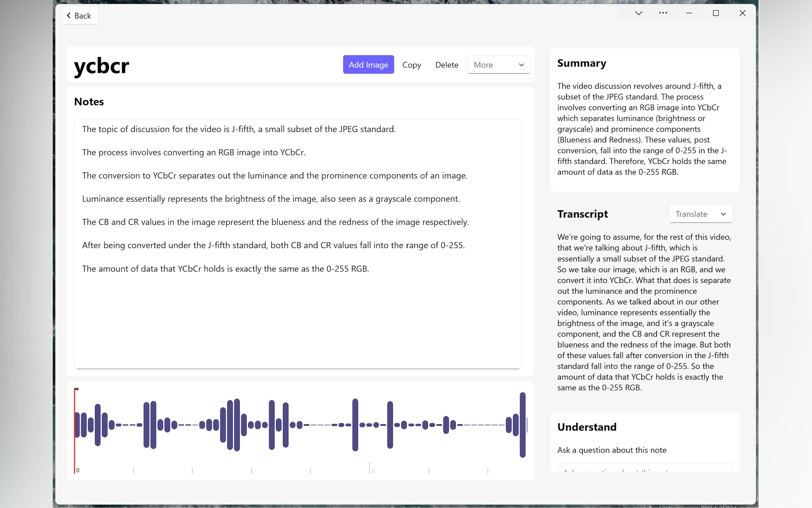Open the title bar chevron dropdown
The height and width of the screenshot is (508, 812).
[x=638, y=13]
